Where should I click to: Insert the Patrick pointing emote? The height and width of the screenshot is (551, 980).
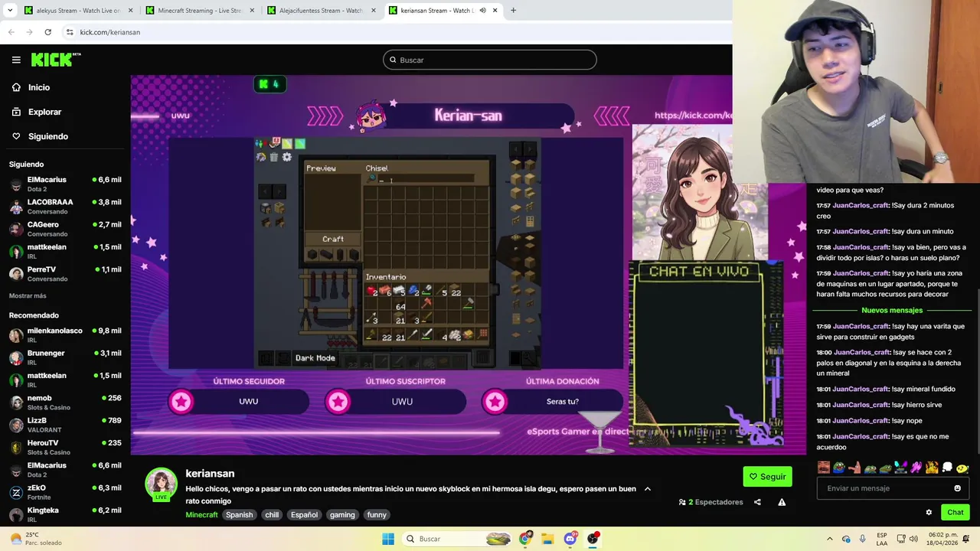pos(854,467)
